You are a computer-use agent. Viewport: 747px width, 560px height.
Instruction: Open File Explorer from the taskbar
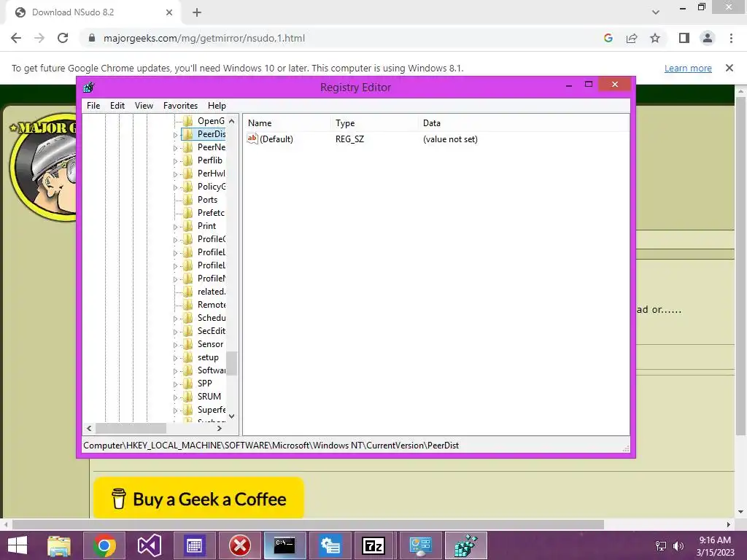[x=59, y=545]
